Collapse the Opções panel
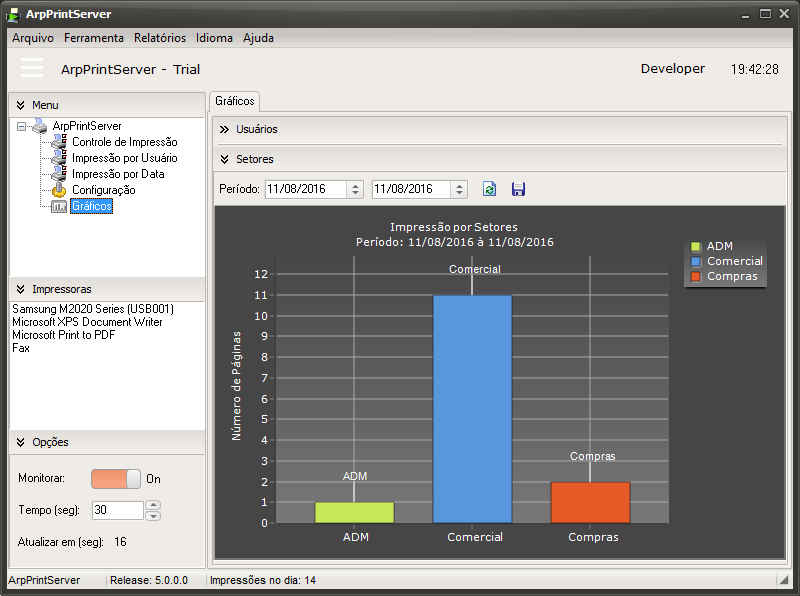 [20, 442]
